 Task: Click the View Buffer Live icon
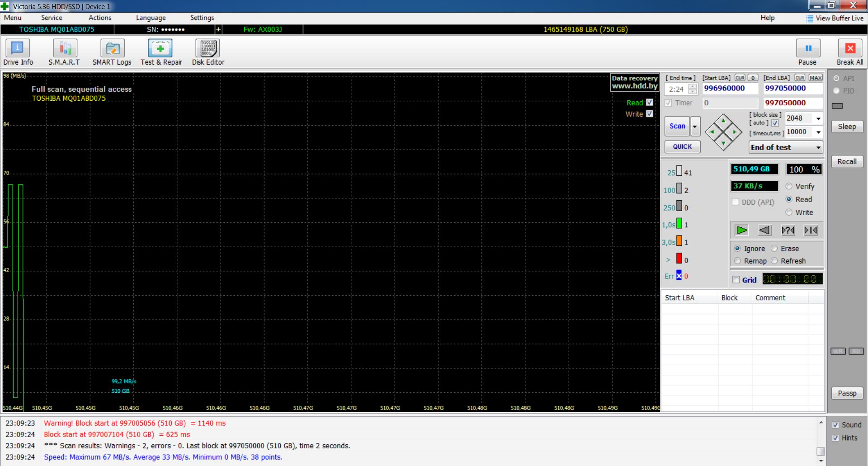click(x=810, y=19)
